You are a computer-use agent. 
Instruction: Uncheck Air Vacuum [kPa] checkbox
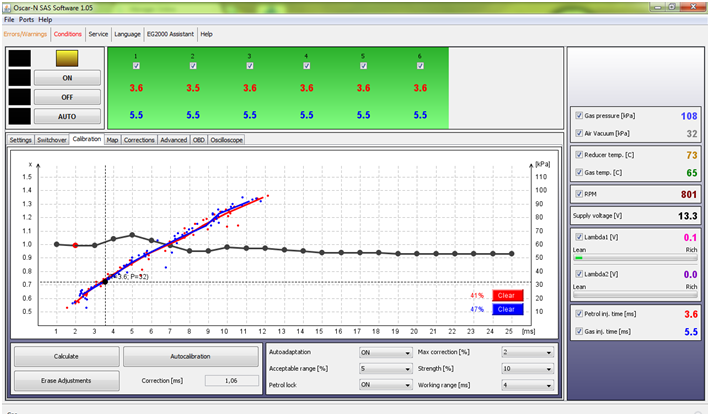coord(579,133)
